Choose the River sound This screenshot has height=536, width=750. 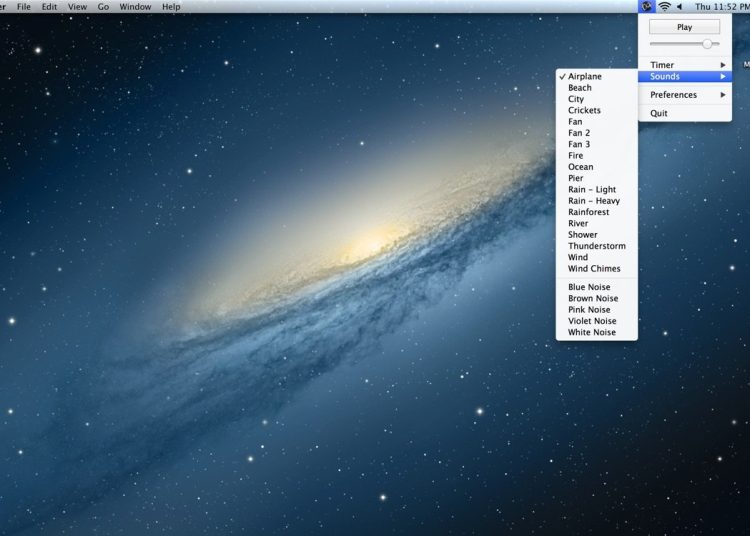point(596,223)
